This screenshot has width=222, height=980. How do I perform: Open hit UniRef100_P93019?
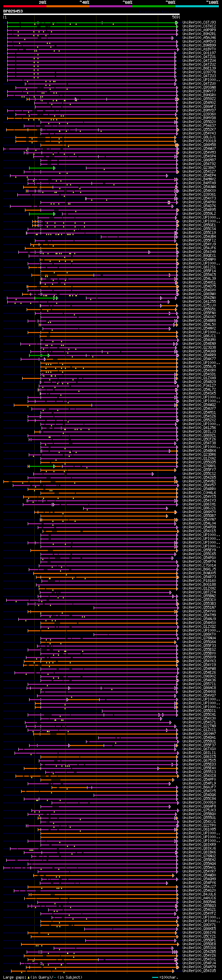pyautogui.click(x=199, y=141)
